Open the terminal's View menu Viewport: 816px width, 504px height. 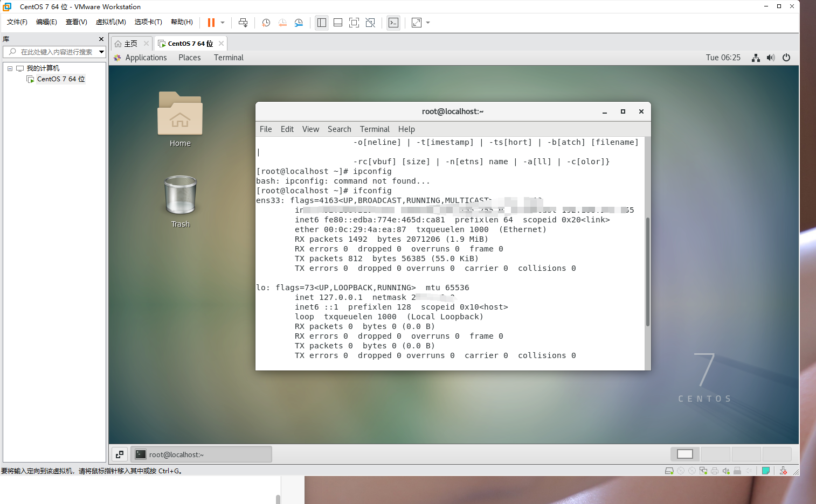[310, 129]
